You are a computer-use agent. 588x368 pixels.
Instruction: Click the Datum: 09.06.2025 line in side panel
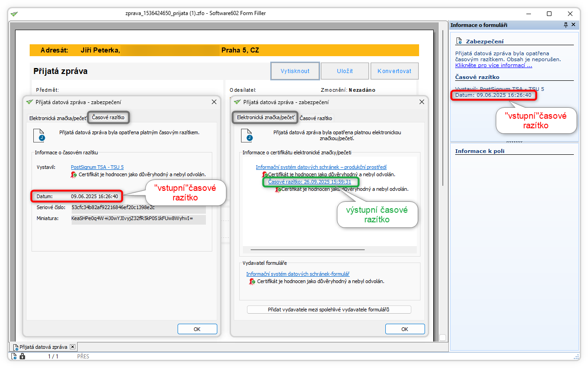493,95
